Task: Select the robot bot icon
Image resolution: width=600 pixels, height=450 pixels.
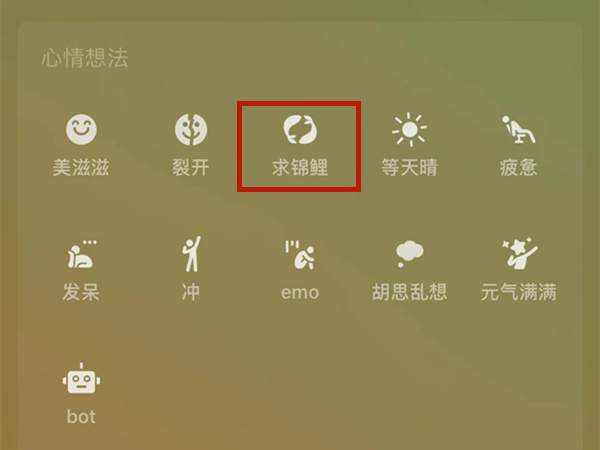Action: coord(81,378)
